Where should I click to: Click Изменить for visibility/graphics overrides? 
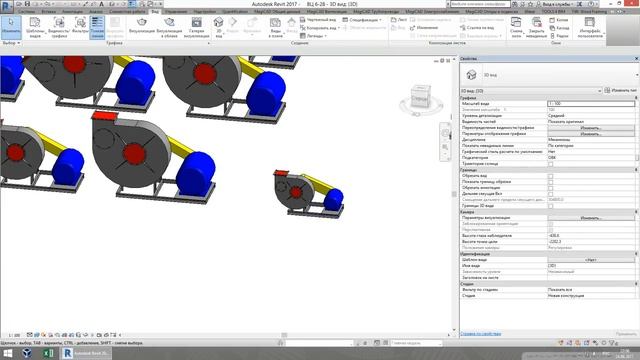[591, 128]
